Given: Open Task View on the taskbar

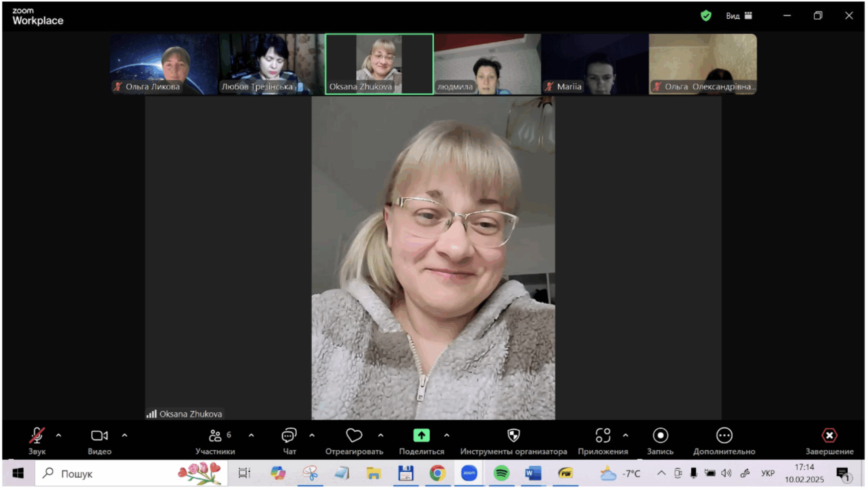Looking at the screenshot, I should click(244, 474).
